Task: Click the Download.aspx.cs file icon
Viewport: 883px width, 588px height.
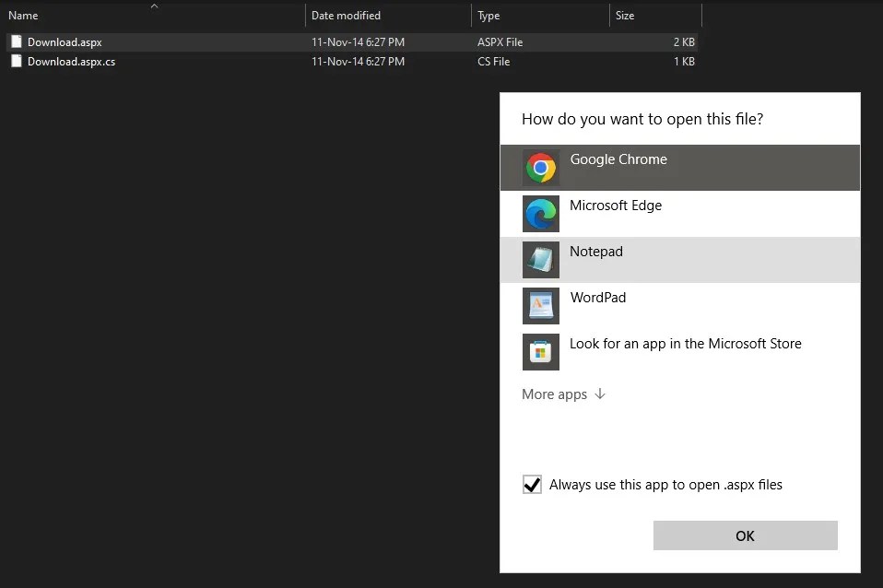Action: 16,62
